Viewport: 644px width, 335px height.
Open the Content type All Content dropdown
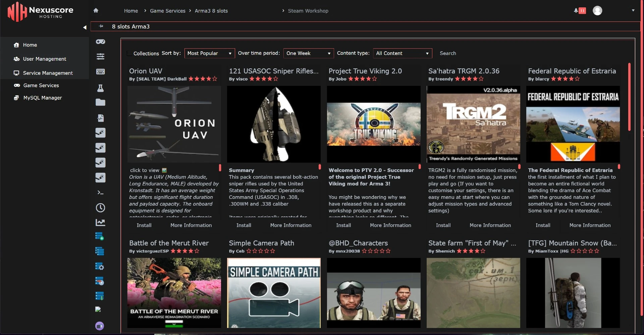coord(402,53)
